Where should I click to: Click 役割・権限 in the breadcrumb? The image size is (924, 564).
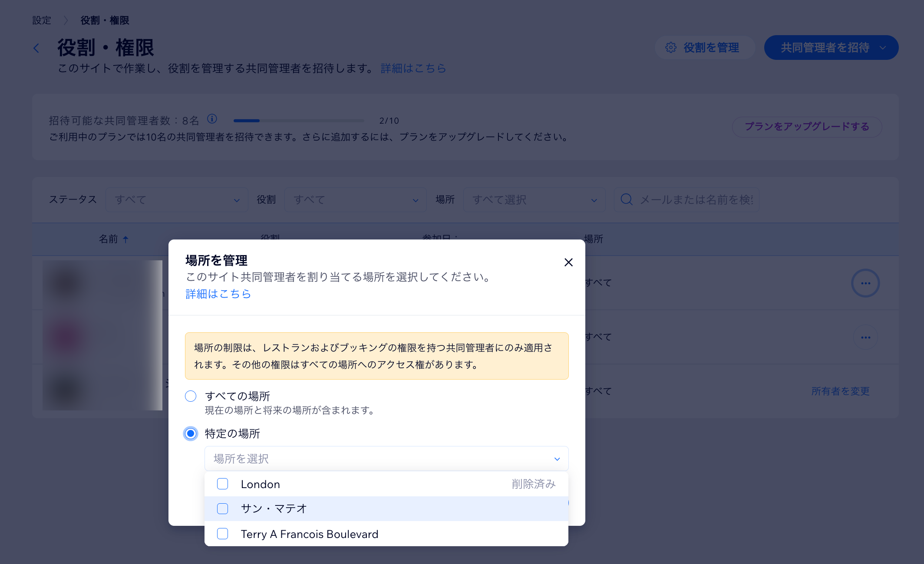tap(104, 20)
